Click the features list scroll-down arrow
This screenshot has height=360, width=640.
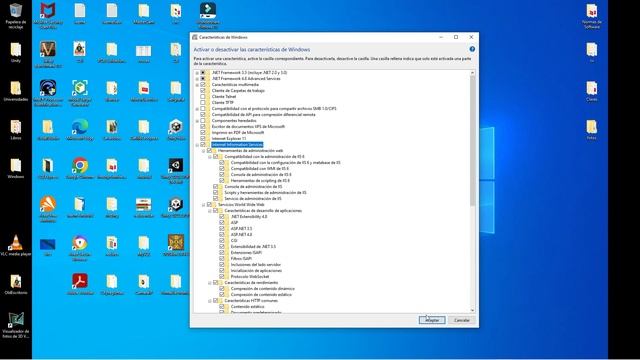[x=472, y=310]
